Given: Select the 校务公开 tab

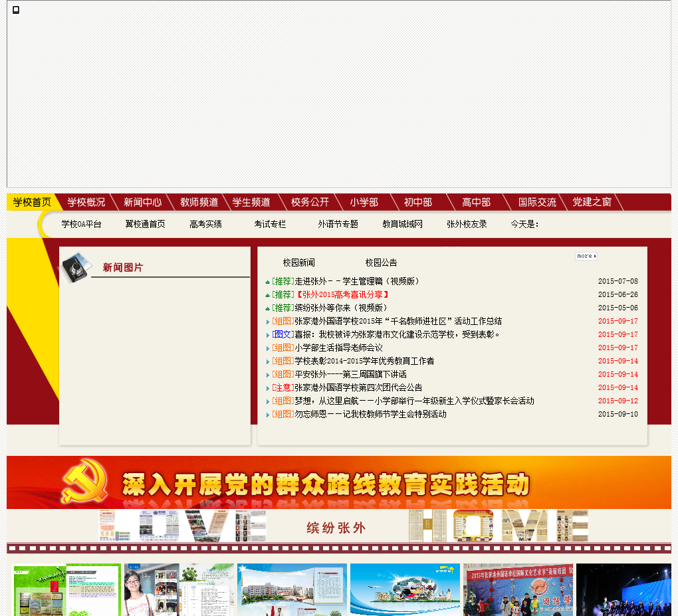Looking at the screenshot, I should [310, 202].
